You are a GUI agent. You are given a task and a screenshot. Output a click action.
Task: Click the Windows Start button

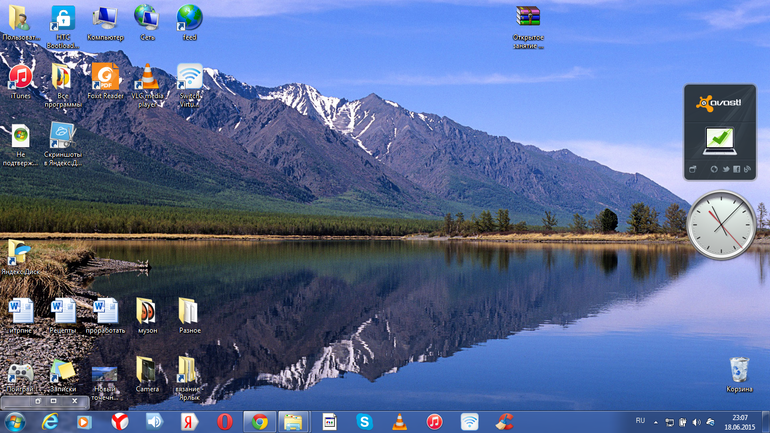pyautogui.click(x=15, y=421)
